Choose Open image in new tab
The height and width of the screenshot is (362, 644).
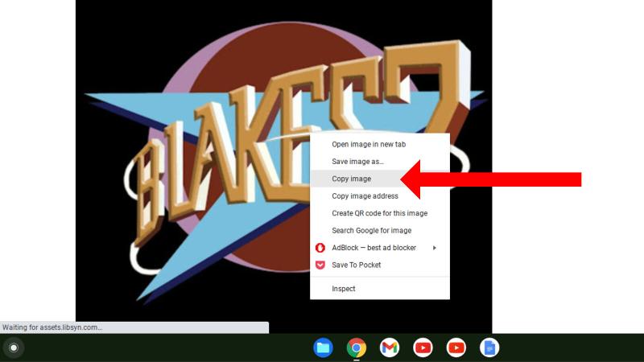point(380,144)
